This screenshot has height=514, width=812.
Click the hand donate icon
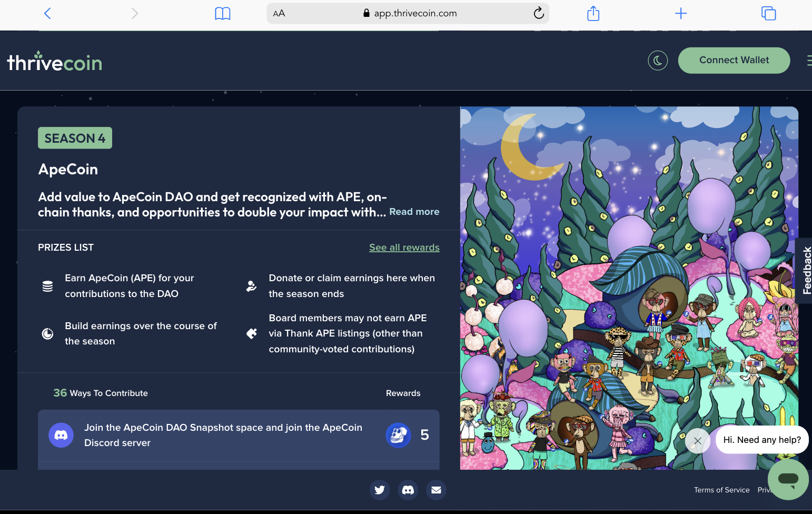[252, 286]
